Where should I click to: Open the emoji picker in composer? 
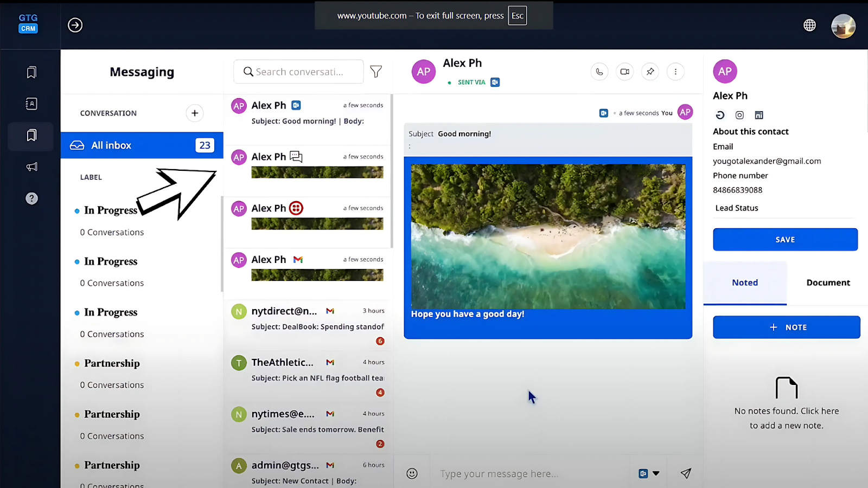click(x=412, y=473)
